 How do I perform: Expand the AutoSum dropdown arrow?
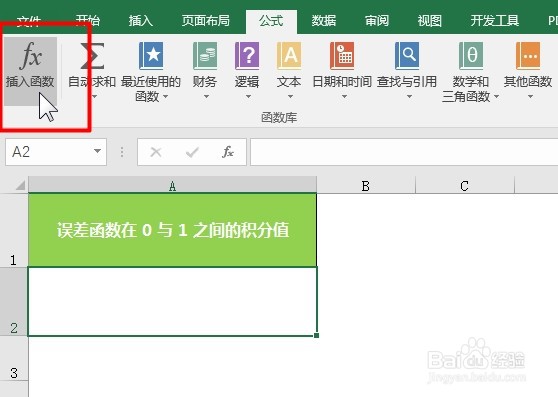tap(95, 96)
